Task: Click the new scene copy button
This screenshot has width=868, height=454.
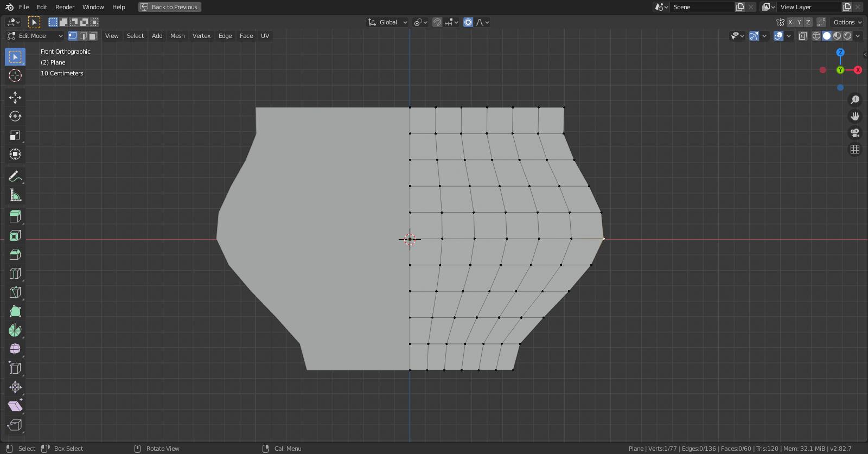Action: (740, 7)
